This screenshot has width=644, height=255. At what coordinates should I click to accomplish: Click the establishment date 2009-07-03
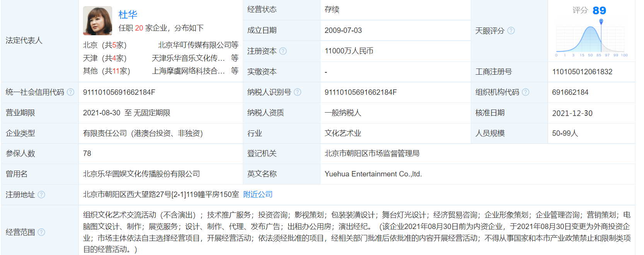(343, 30)
